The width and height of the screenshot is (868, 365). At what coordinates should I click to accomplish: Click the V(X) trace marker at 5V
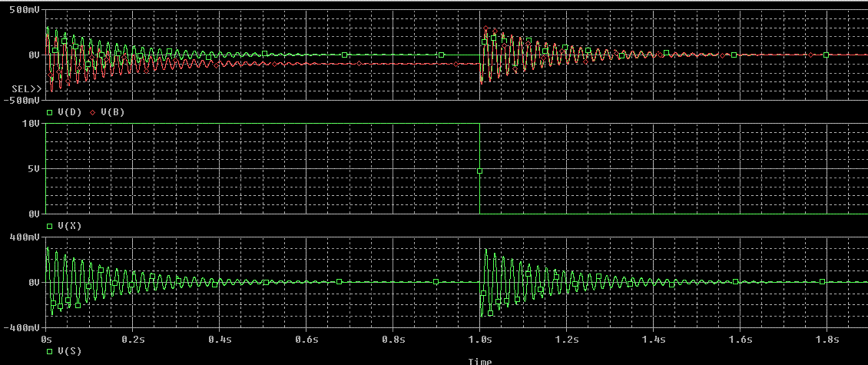479,171
